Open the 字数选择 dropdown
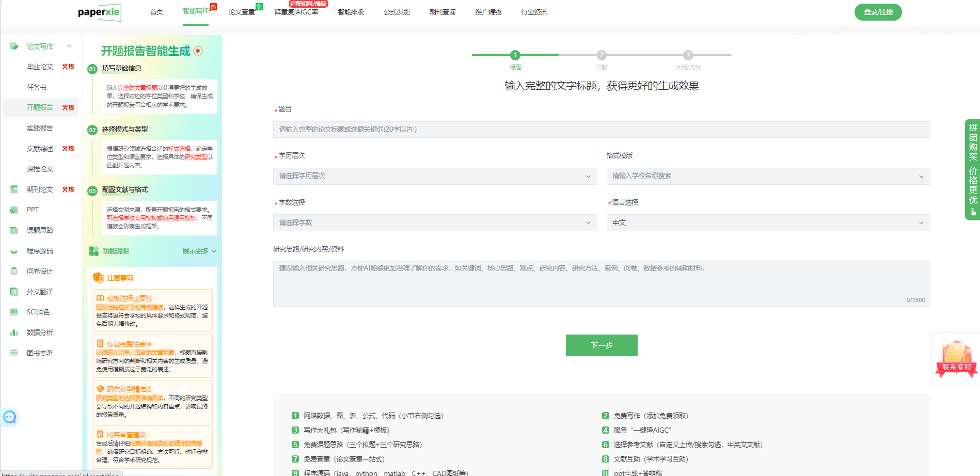This screenshot has width=980, height=476. [x=435, y=223]
